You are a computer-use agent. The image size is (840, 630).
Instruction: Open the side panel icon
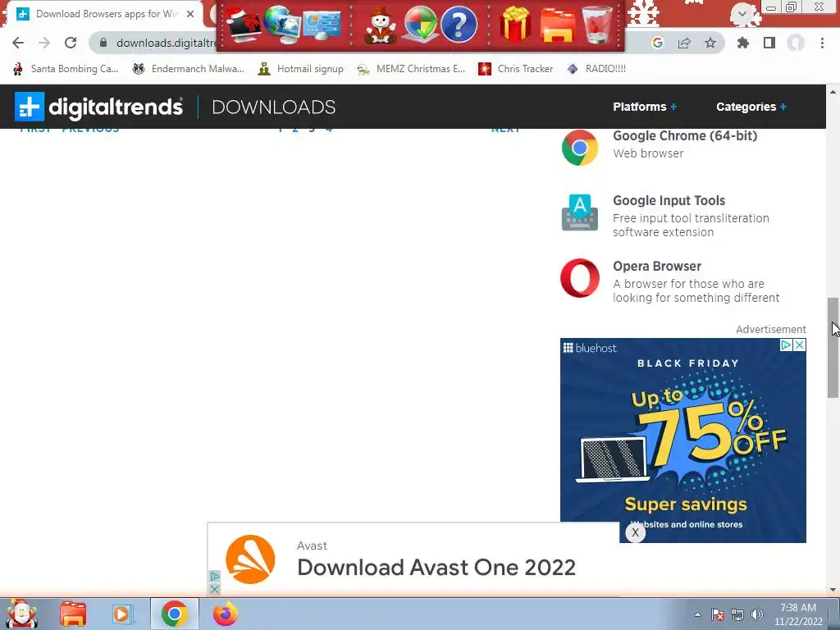tap(769, 43)
